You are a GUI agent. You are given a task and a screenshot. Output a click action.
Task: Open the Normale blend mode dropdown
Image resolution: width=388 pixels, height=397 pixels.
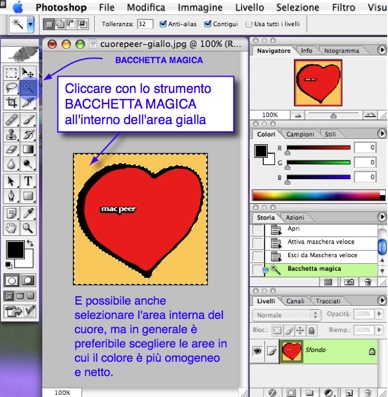pyautogui.click(x=287, y=315)
